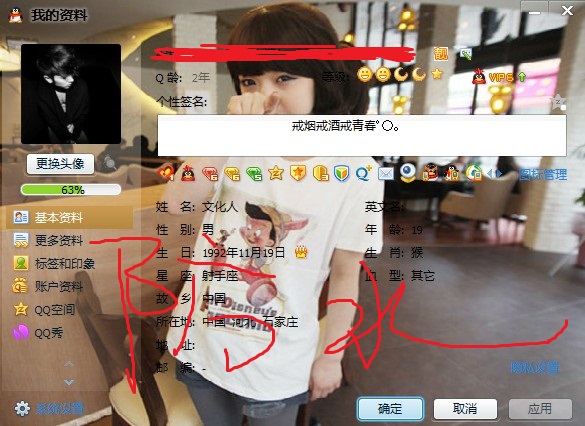Click the QQ penguin logo in title bar

pos(15,15)
